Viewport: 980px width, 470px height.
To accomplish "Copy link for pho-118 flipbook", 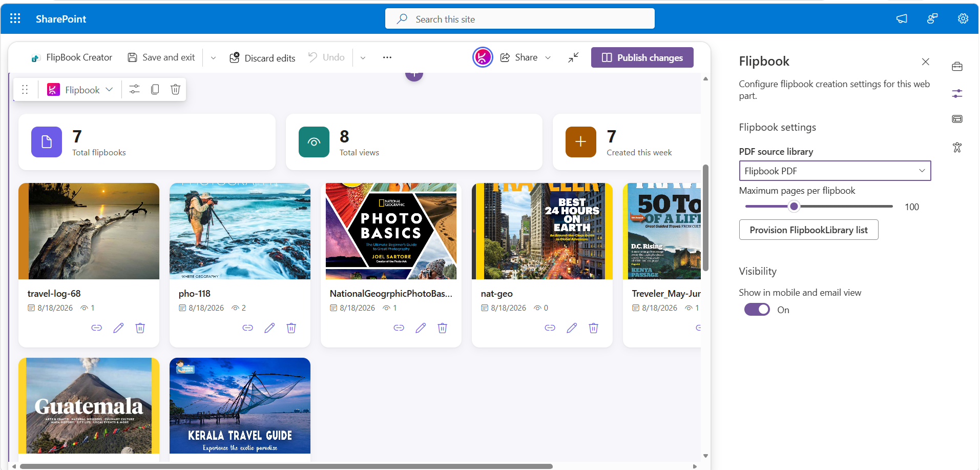I will point(247,328).
